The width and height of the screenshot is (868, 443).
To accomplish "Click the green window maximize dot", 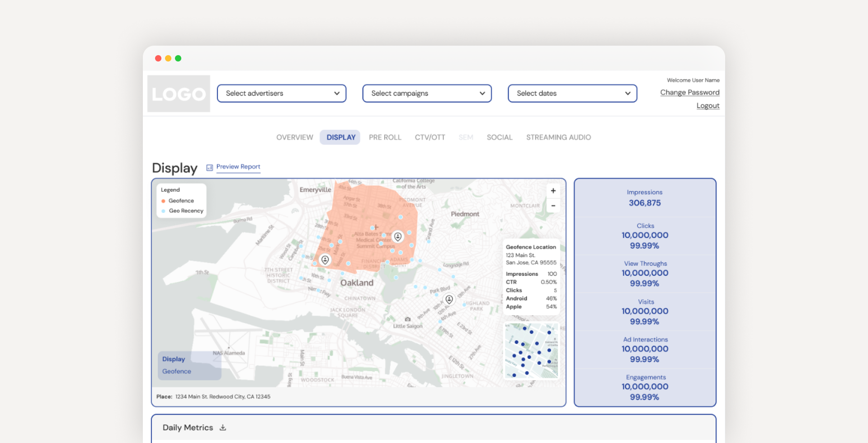I will point(178,58).
